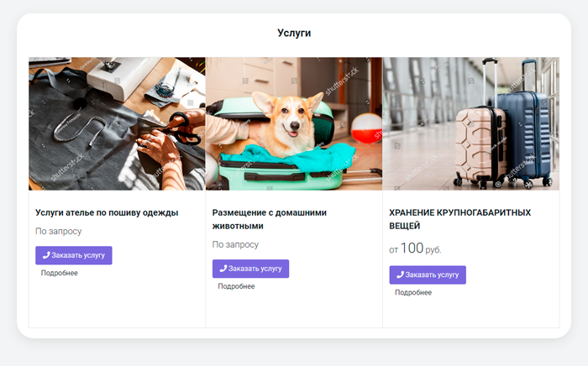The height and width of the screenshot is (366, 588).
Task: Order the bulky items storage service
Action: coord(428,275)
